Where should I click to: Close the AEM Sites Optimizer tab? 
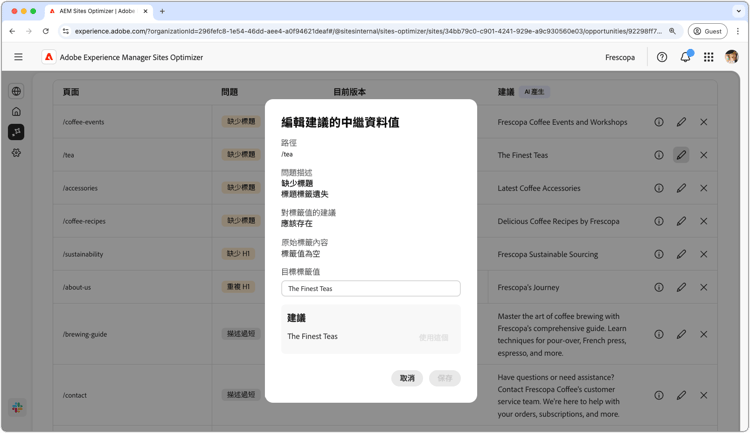(x=145, y=11)
